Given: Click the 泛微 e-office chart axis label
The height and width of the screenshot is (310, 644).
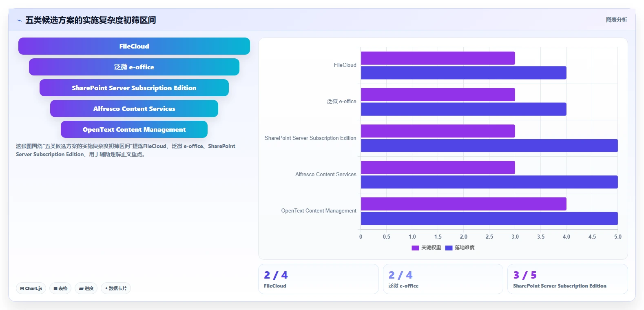Looking at the screenshot, I should coord(341,102).
